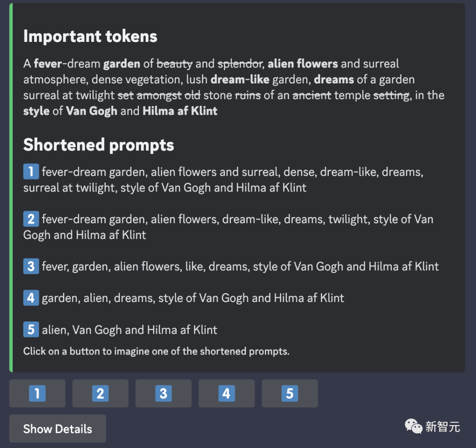Click the WeChat logo watermark icon
Viewport: 476px width, 448px height.
pyautogui.click(x=413, y=426)
